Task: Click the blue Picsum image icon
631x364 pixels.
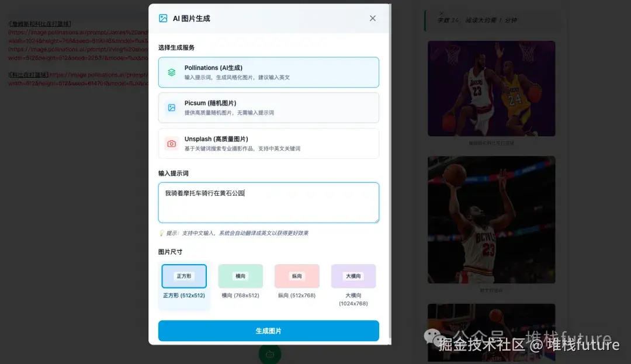Action: 172,108
